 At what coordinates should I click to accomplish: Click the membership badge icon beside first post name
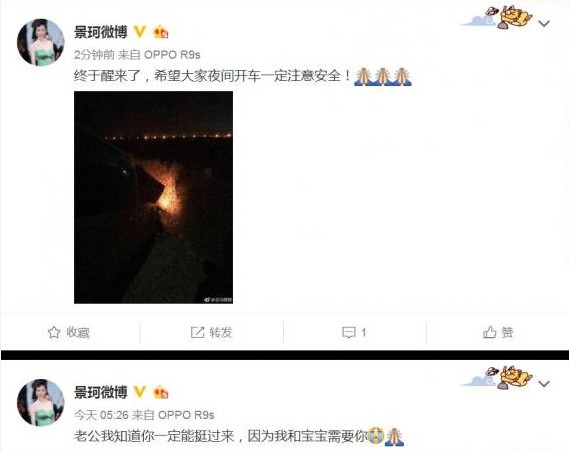(160, 33)
